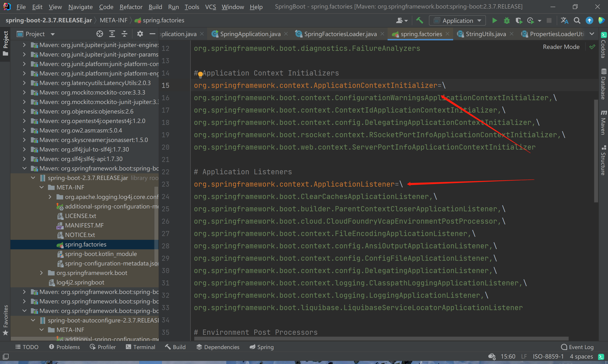Click the editor horizontal scrollbar

(381, 339)
